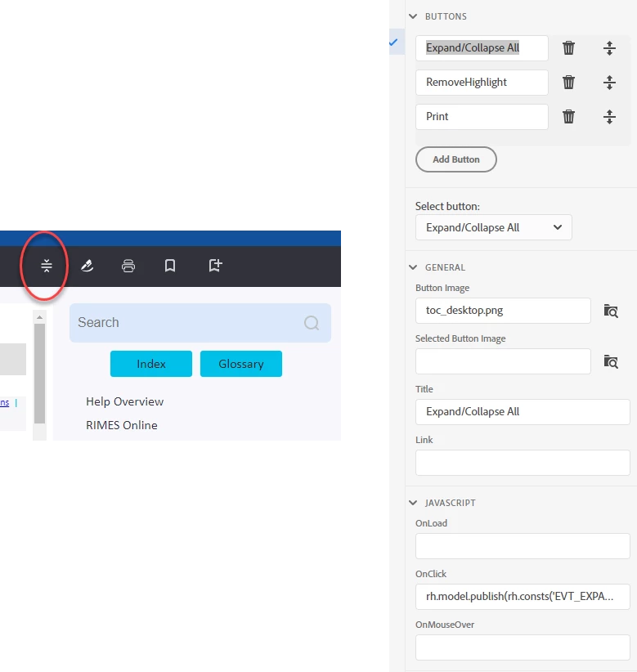
Task: Click the Print name field
Action: point(482,117)
